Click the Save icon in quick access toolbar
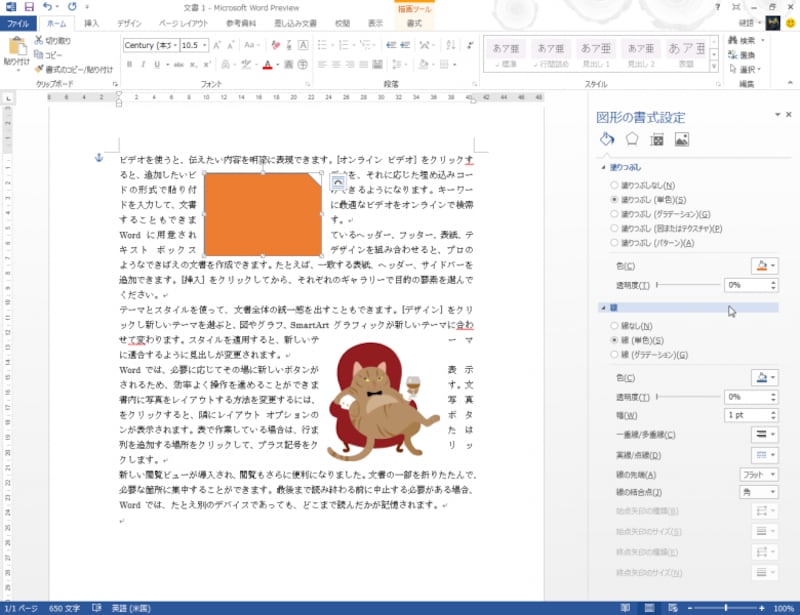Screen dimensions: 800x615 pyautogui.click(x=29, y=7)
